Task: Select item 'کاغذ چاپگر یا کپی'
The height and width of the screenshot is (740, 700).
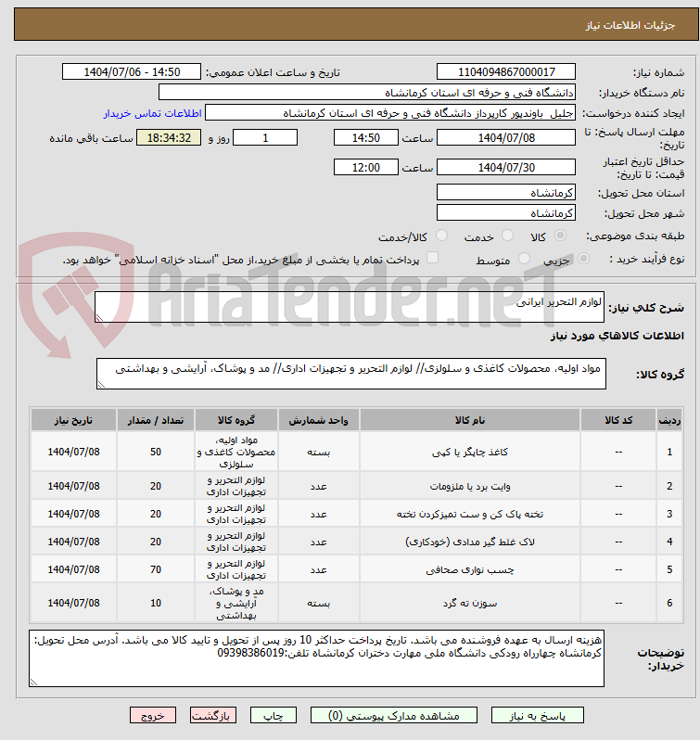Action: point(470,453)
